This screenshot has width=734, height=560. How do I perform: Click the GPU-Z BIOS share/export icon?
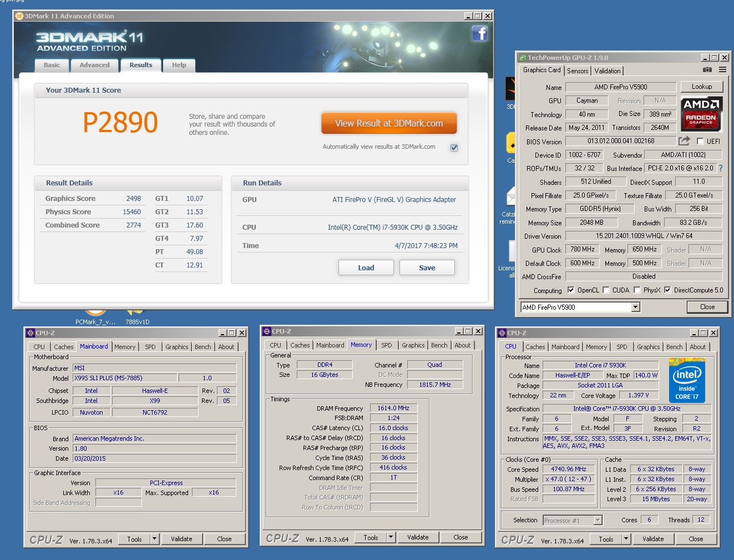coord(685,141)
